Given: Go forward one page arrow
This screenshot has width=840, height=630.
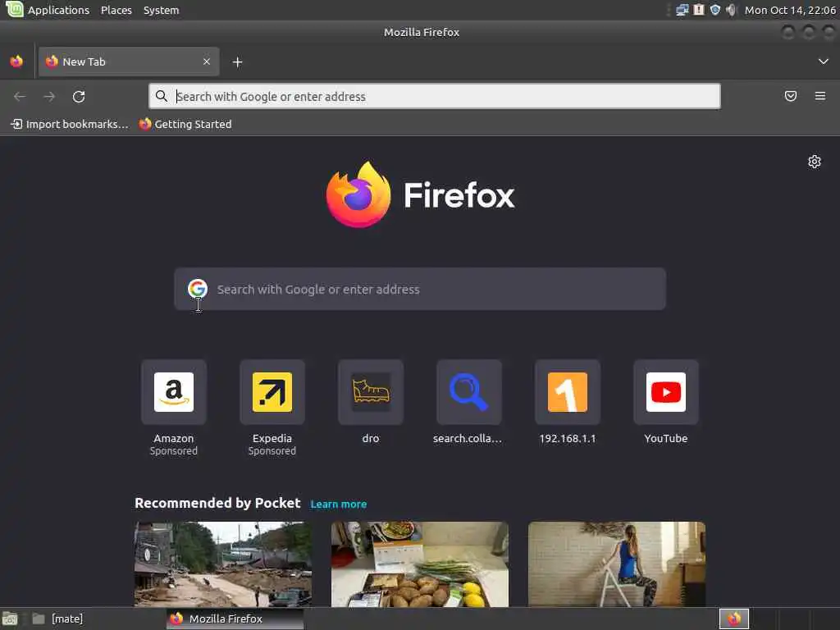Looking at the screenshot, I should (49, 97).
